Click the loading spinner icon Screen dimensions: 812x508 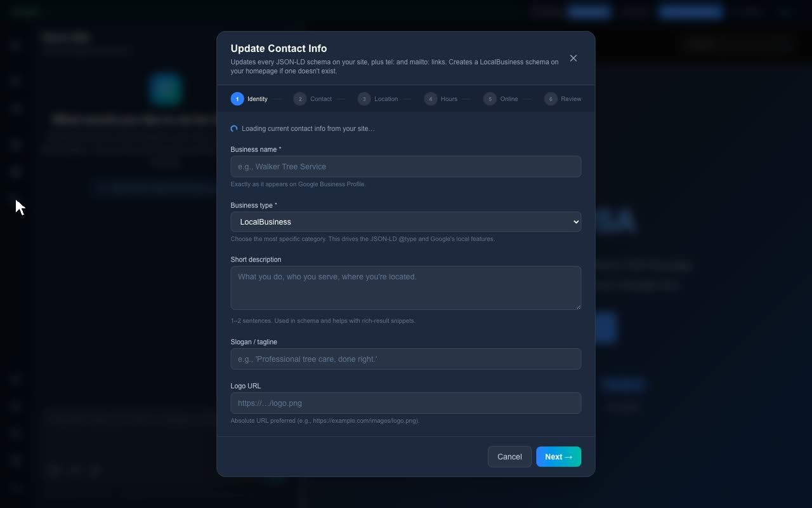click(234, 129)
